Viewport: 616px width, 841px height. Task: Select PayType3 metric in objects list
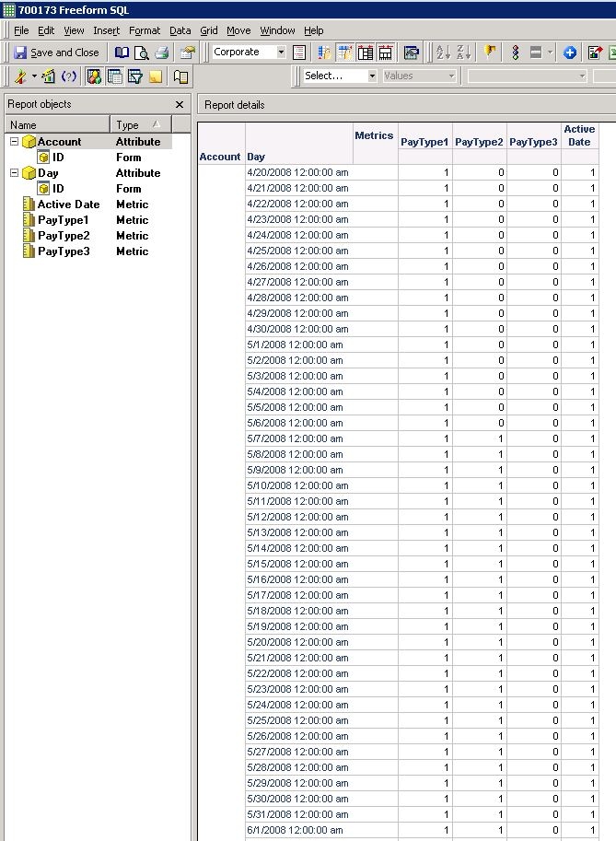click(64, 251)
